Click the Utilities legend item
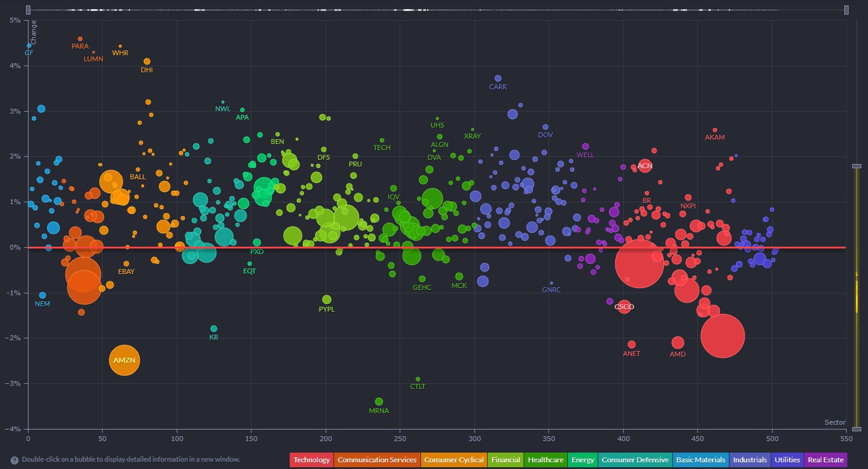Screen dimensions: 868x469 pos(787,460)
